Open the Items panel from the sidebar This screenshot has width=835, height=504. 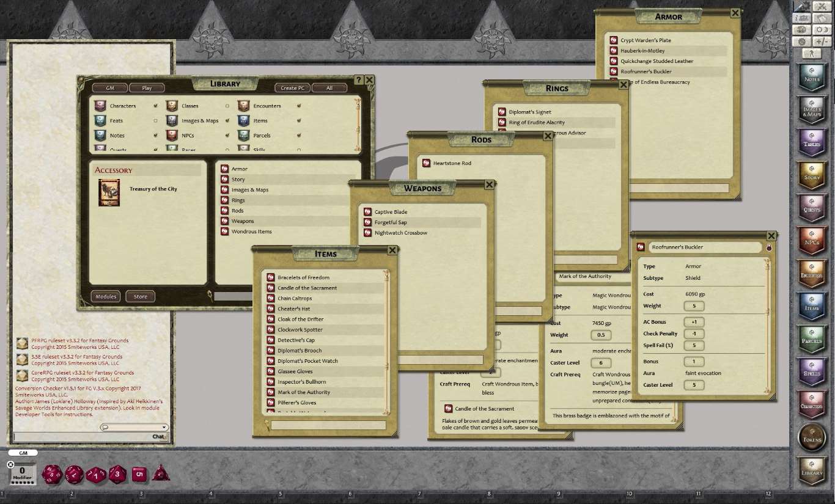coord(812,306)
